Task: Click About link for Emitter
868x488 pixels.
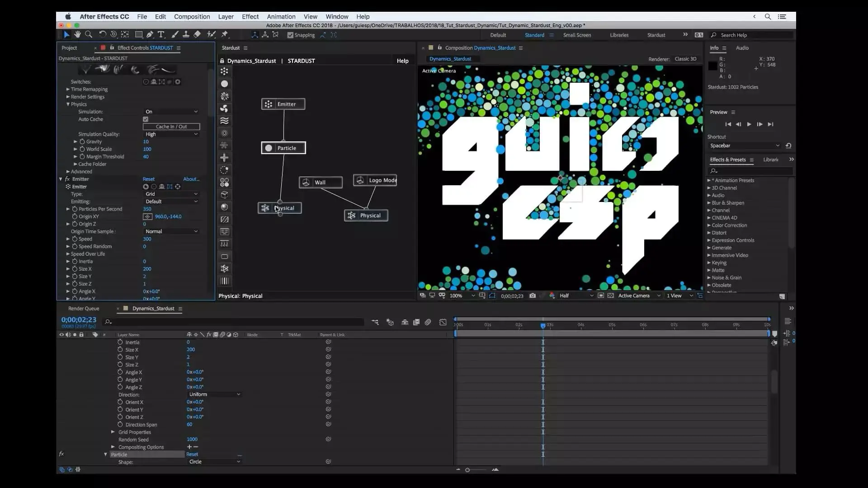Action: pos(191,179)
